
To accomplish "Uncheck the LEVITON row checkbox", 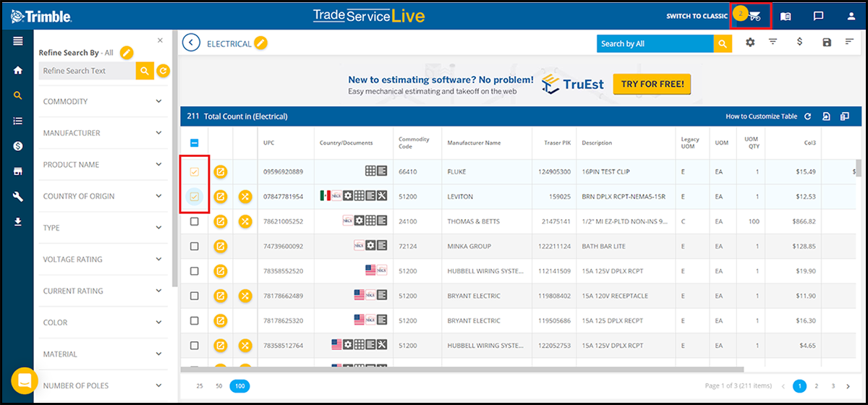I will (x=194, y=196).
